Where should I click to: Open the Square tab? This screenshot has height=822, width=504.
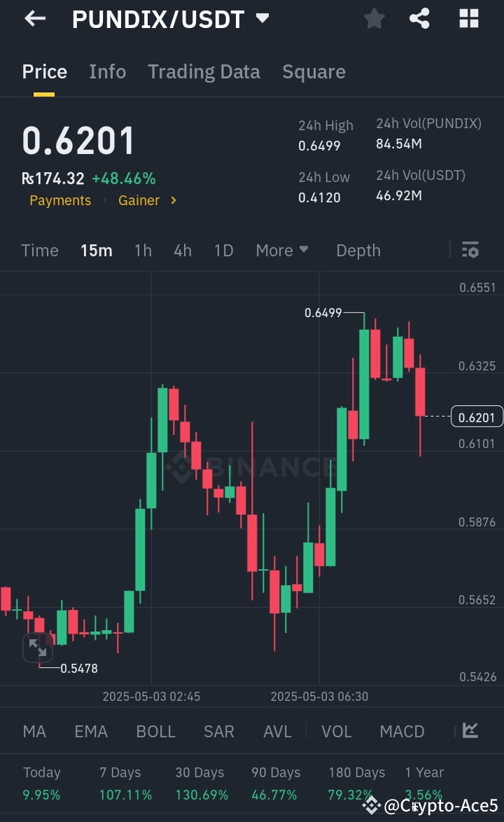(x=314, y=71)
